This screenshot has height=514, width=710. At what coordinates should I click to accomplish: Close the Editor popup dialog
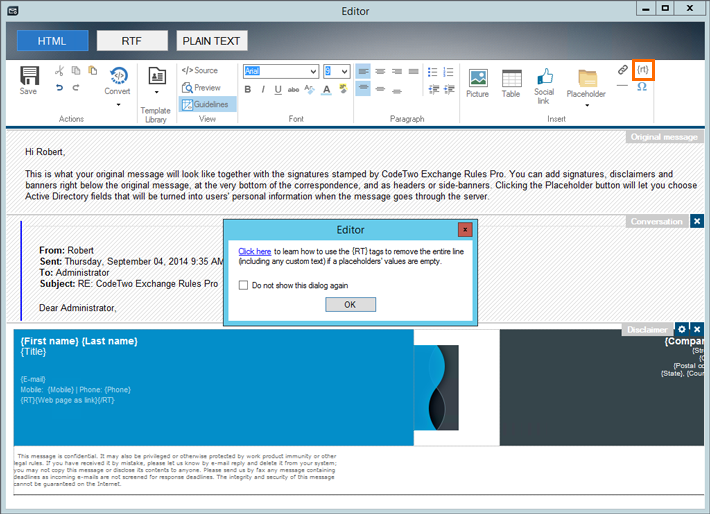pos(465,230)
